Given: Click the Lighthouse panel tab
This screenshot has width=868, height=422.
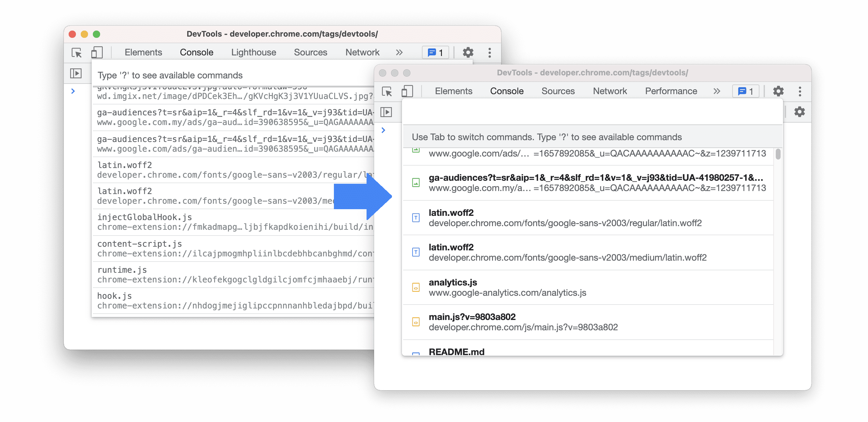Looking at the screenshot, I should (x=253, y=51).
